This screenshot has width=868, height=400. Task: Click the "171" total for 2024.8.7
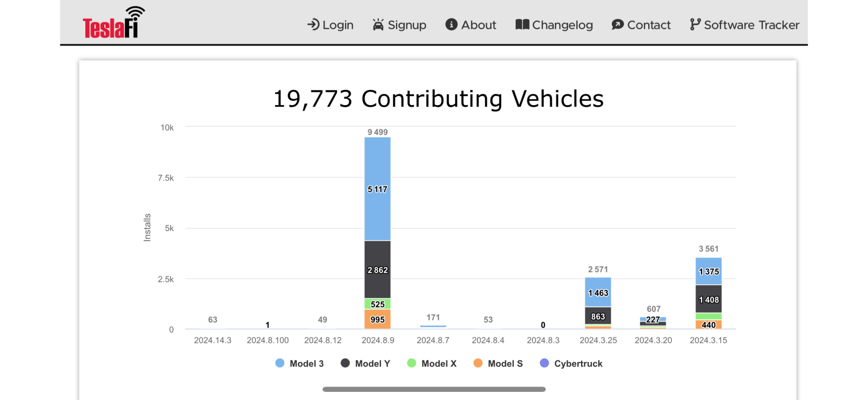[x=433, y=318]
